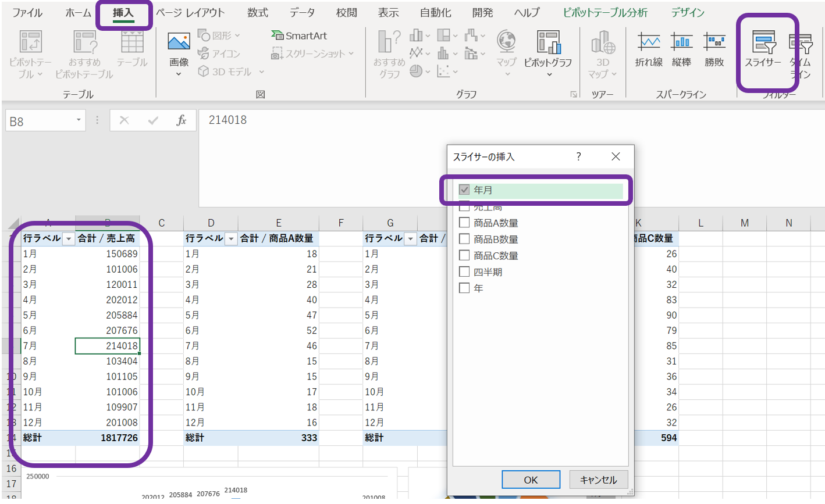Open 行ラベル filter dropdown in column D
This screenshot has width=825, height=504.
pyautogui.click(x=232, y=239)
